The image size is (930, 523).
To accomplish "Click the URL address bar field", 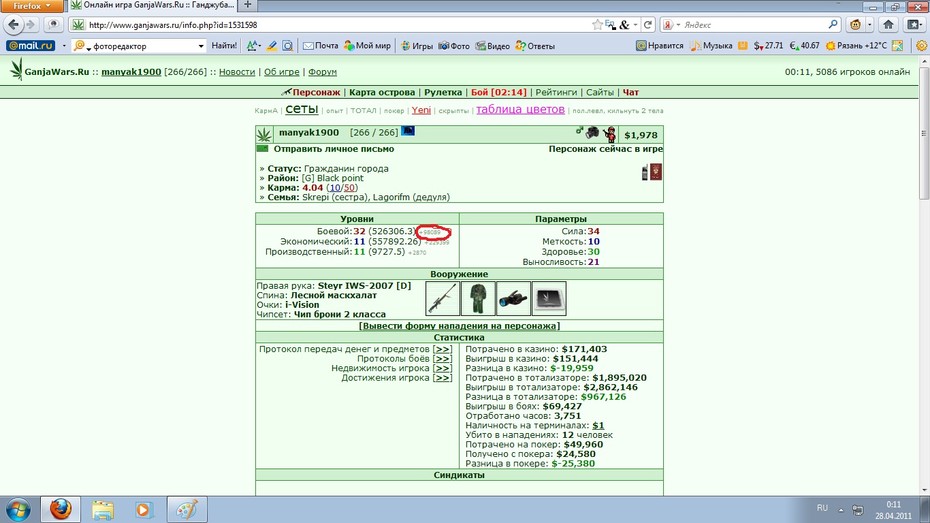I will point(338,25).
